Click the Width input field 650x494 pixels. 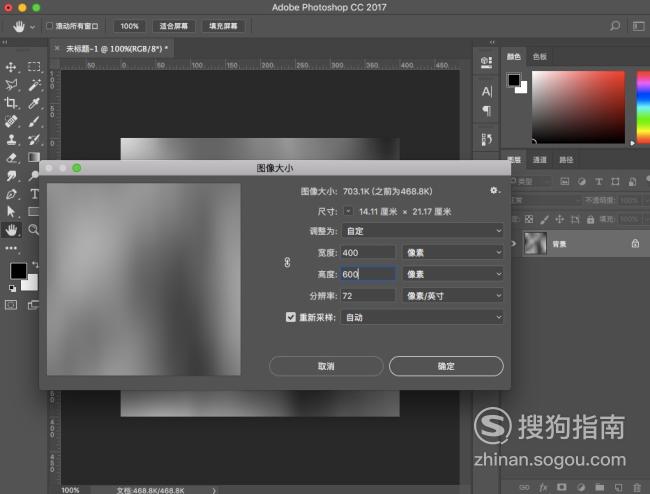coord(368,252)
